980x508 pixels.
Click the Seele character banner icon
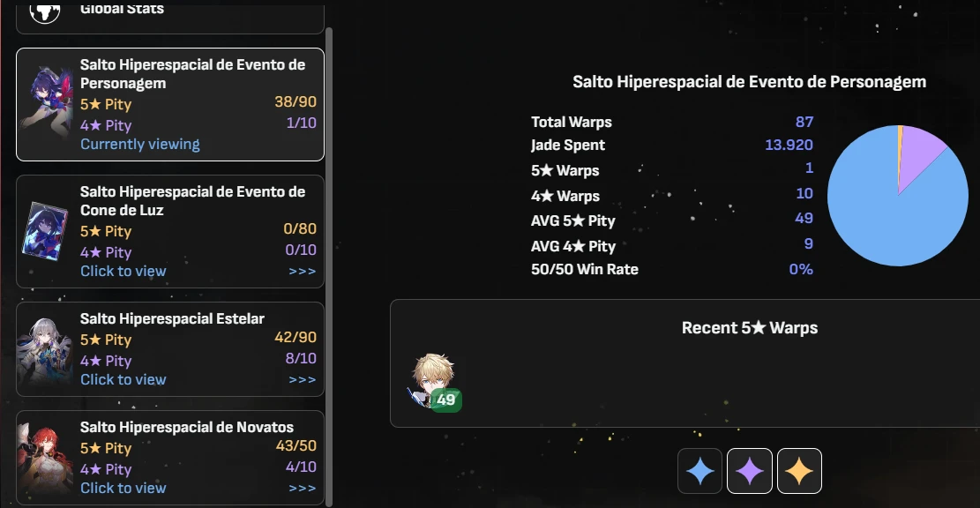[46, 103]
